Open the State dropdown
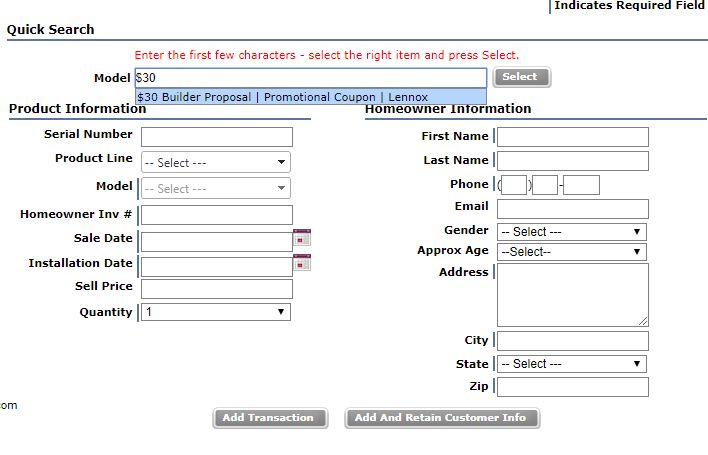Screen dimensions: 708x455 (572, 364)
